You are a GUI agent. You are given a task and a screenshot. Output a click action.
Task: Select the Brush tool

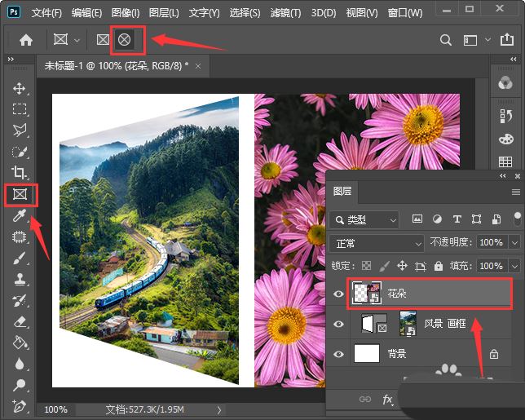(19, 259)
